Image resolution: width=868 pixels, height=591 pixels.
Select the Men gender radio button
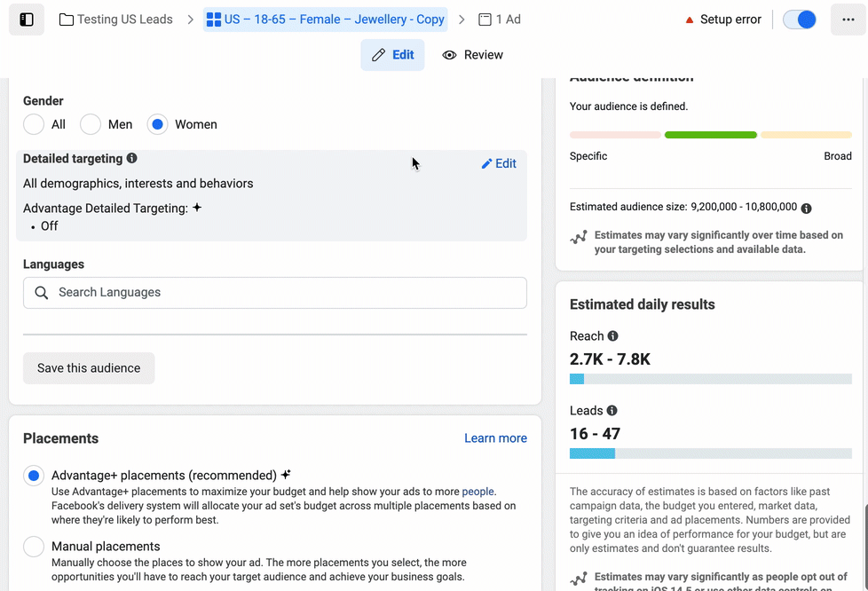coord(91,125)
